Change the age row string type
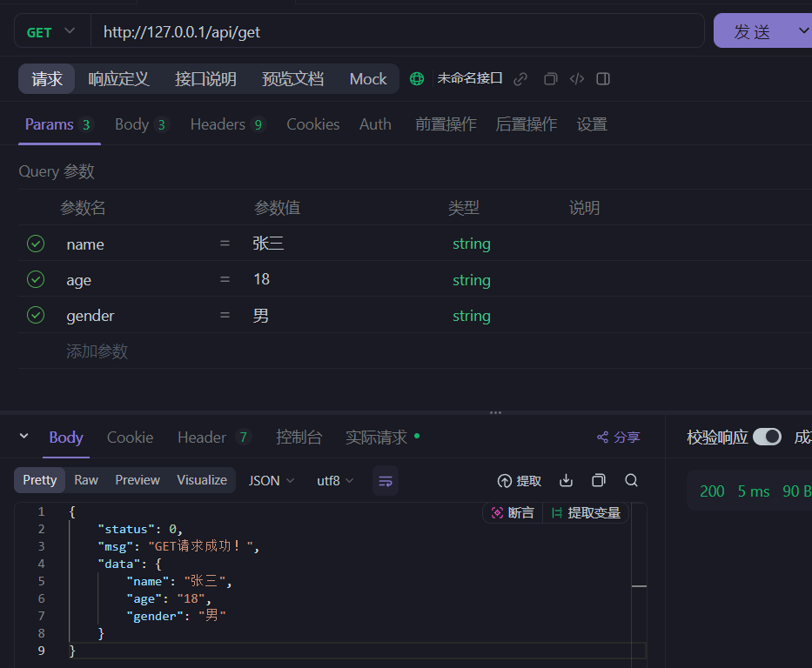The width and height of the screenshot is (812, 668). 471,280
